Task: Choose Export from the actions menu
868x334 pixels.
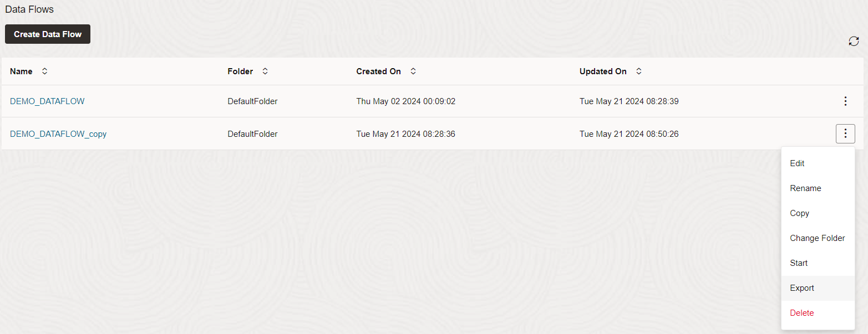Action: tap(802, 288)
